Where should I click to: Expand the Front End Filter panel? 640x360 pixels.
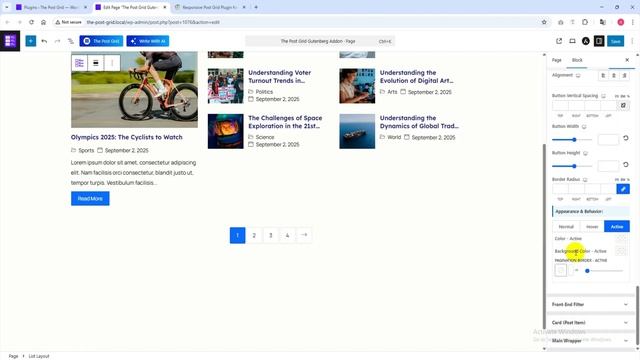(x=590, y=304)
